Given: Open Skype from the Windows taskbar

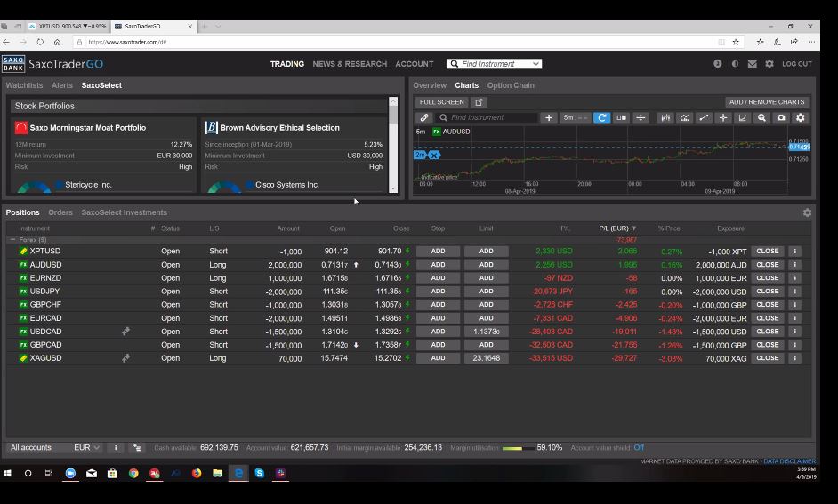Looking at the screenshot, I should click(259, 473).
